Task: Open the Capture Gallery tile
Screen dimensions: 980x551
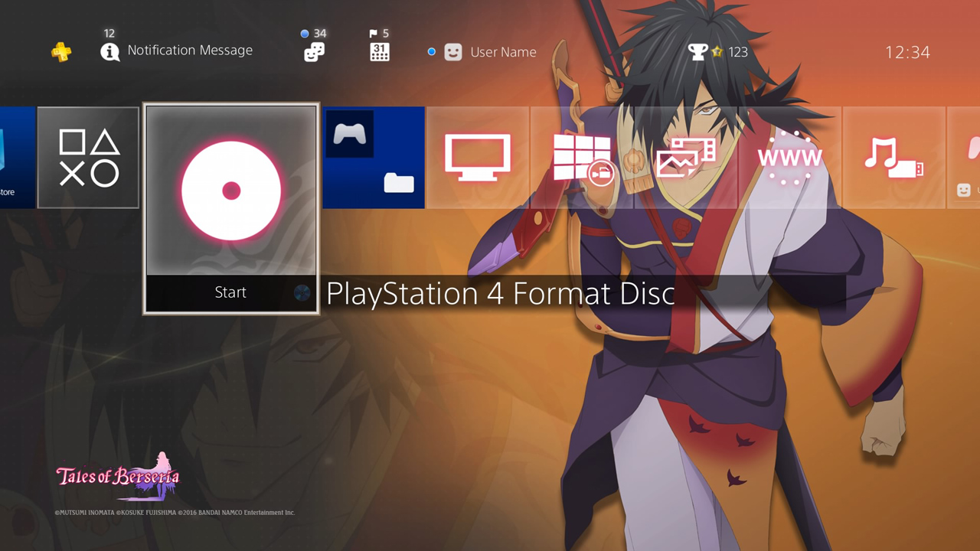Action: coord(686,158)
